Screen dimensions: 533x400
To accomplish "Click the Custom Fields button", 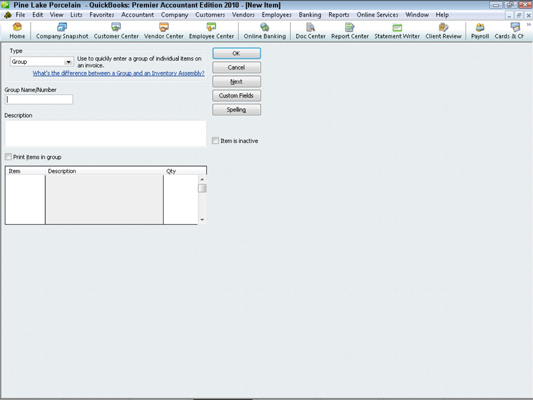I will (x=236, y=95).
